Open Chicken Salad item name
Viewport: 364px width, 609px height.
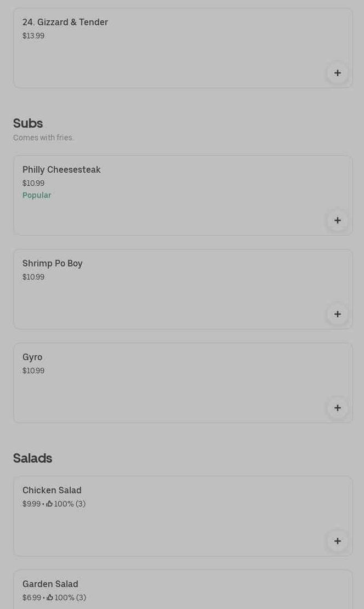pyautogui.click(x=52, y=491)
